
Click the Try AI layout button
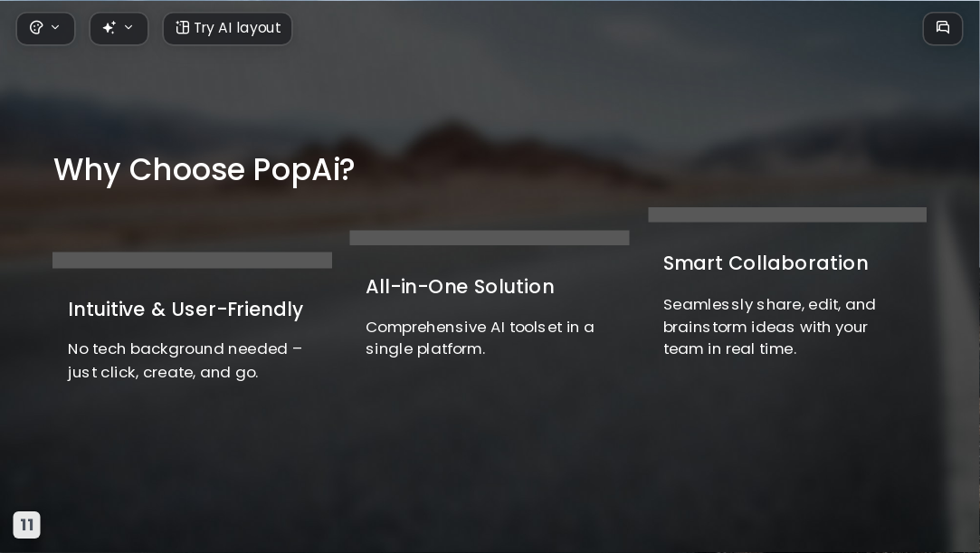point(227,28)
